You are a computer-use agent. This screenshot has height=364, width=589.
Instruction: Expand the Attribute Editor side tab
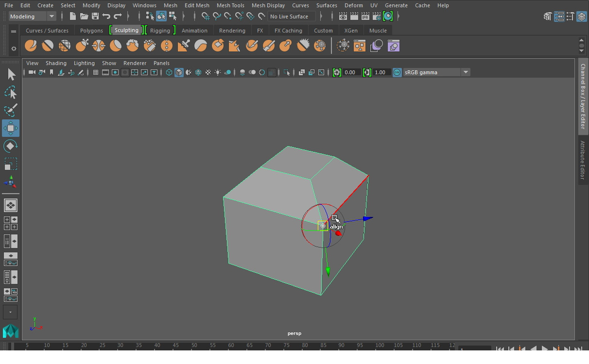(x=583, y=160)
